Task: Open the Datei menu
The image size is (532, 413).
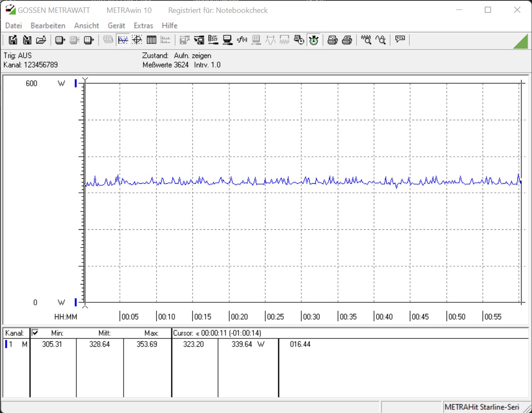Action: tap(14, 26)
